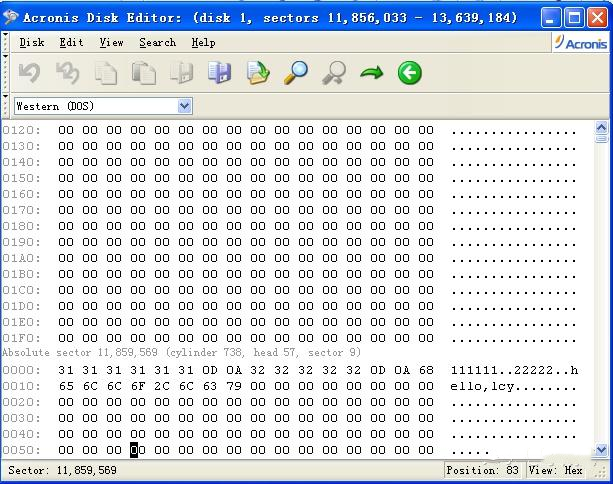The height and width of the screenshot is (484, 613).
Task: Open the Disk menu
Action: (32, 43)
